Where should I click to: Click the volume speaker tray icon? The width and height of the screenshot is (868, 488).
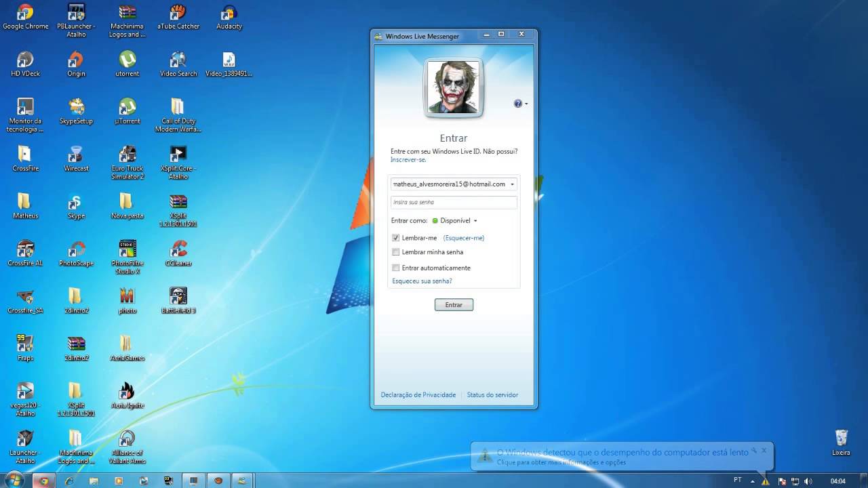(807, 481)
